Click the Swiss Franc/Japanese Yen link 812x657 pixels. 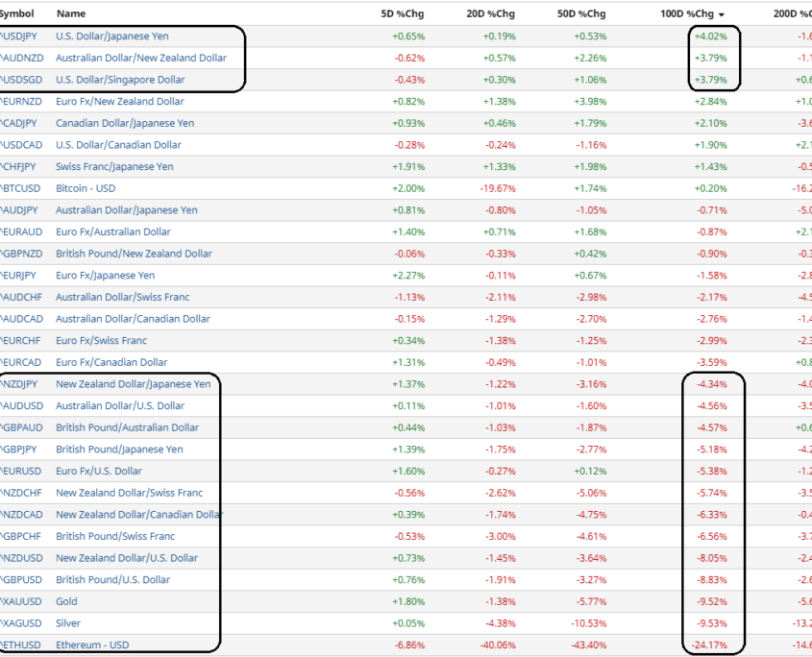[114, 166]
